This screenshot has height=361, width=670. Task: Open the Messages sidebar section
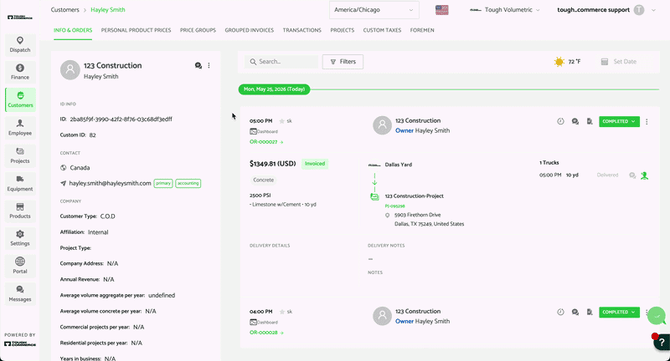coord(20,293)
